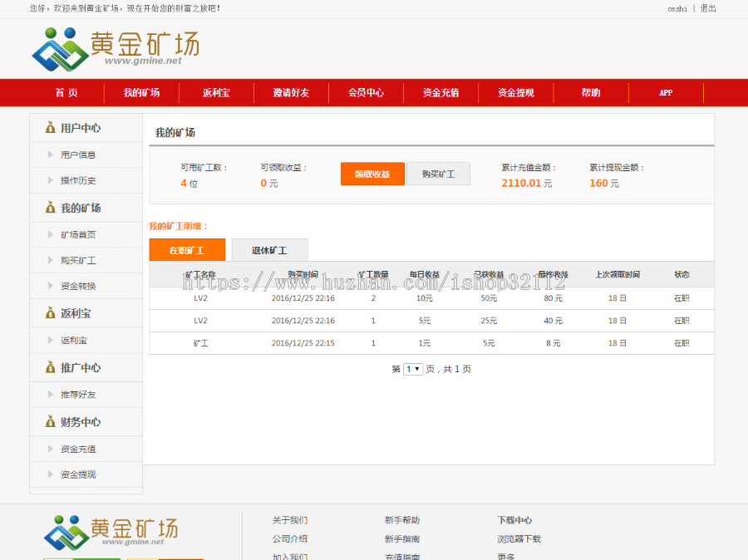Open the 会员中心 navigation menu item

365,92
